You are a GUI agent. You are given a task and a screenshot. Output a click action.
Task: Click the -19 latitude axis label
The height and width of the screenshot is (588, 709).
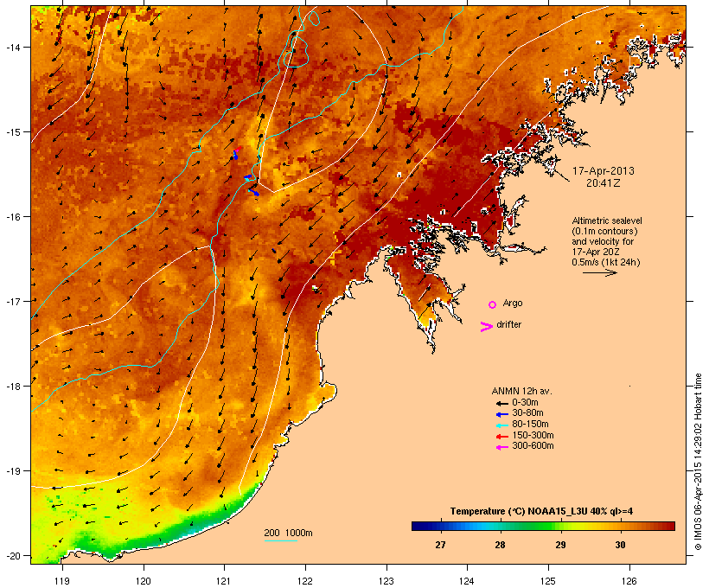(12, 471)
